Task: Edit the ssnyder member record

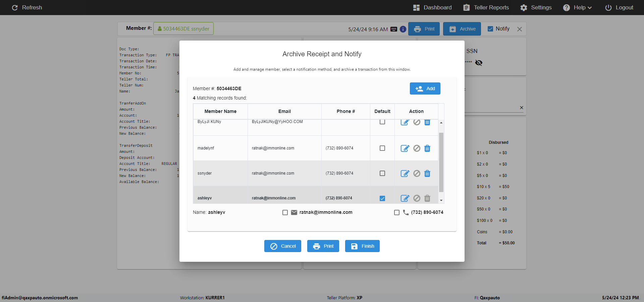Action: click(x=405, y=173)
